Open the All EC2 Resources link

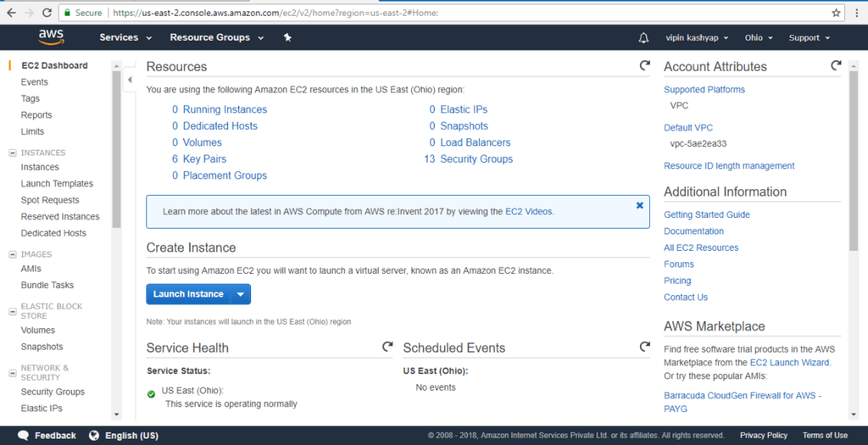701,248
